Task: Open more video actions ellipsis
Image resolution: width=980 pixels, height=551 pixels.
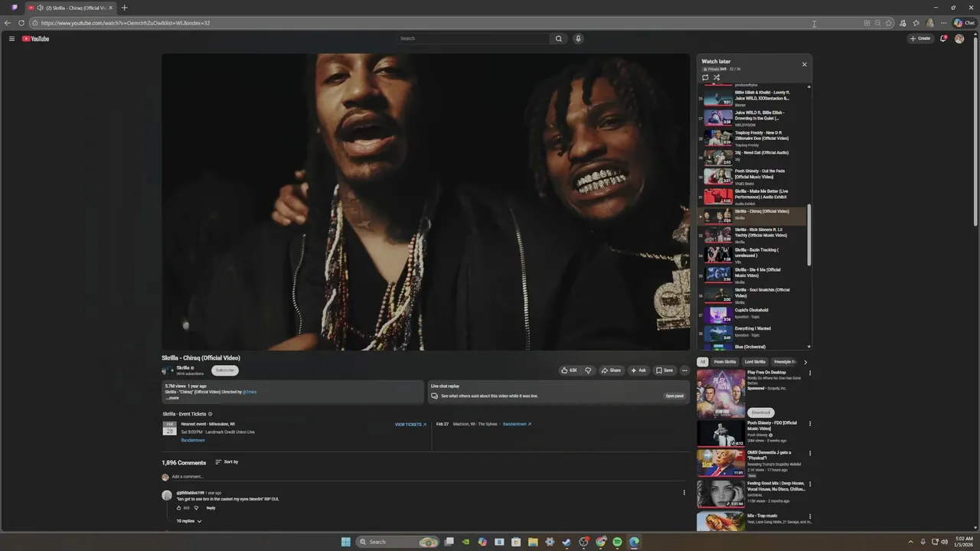Action: [x=684, y=370]
